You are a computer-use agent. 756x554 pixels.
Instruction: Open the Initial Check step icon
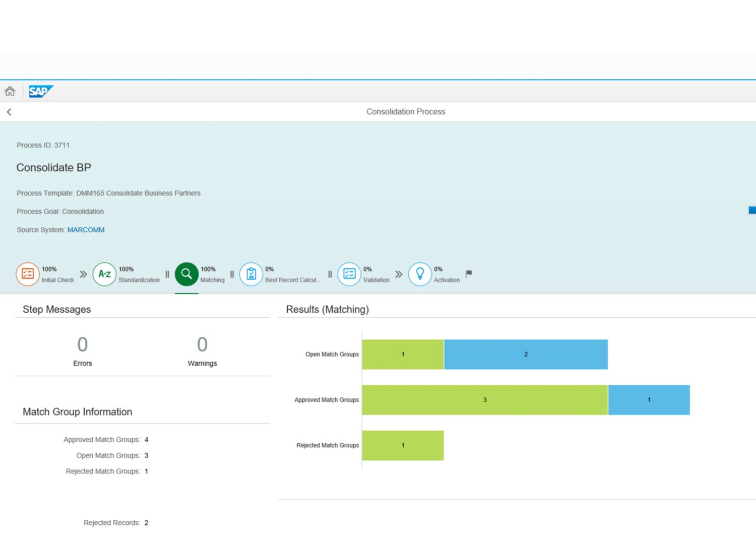click(28, 274)
